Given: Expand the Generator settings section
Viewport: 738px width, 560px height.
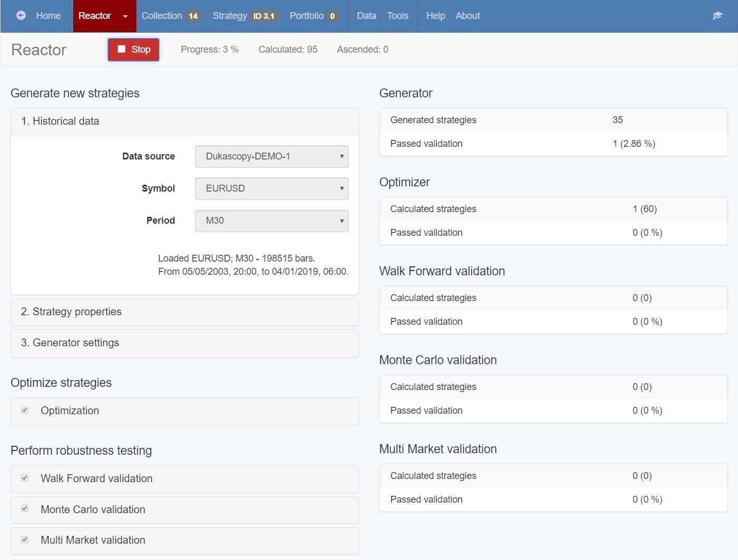Looking at the screenshot, I should 185,343.
